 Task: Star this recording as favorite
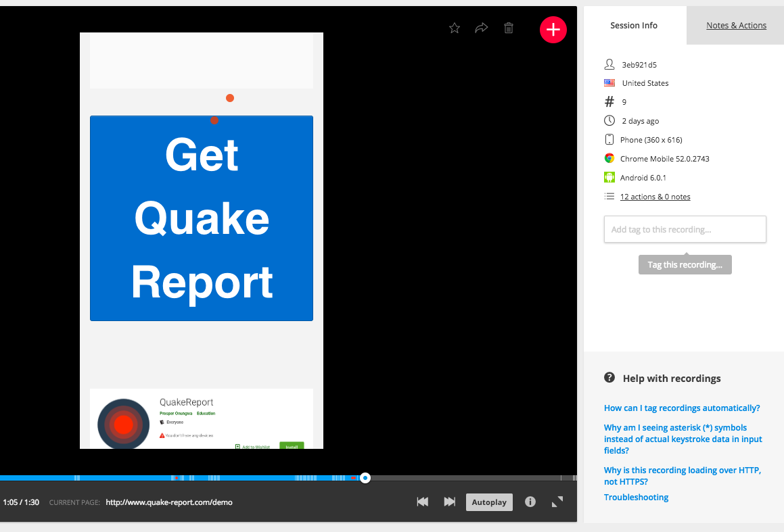[454, 28]
